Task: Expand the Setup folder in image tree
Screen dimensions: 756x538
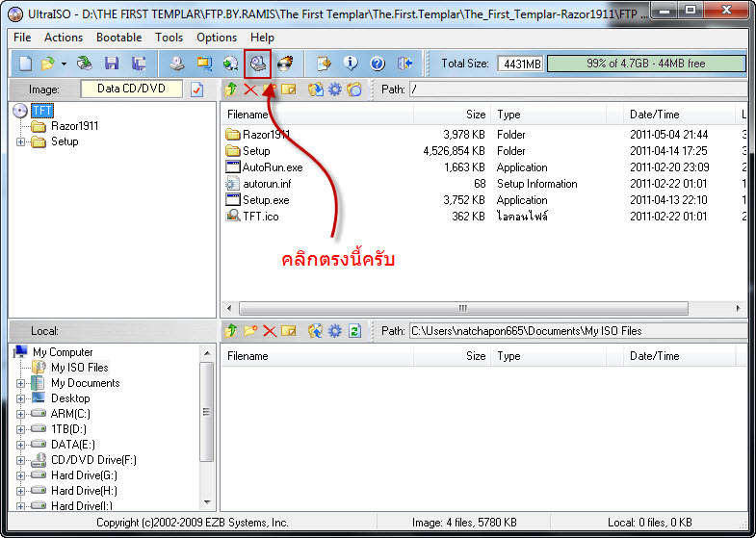Action: tap(20, 141)
